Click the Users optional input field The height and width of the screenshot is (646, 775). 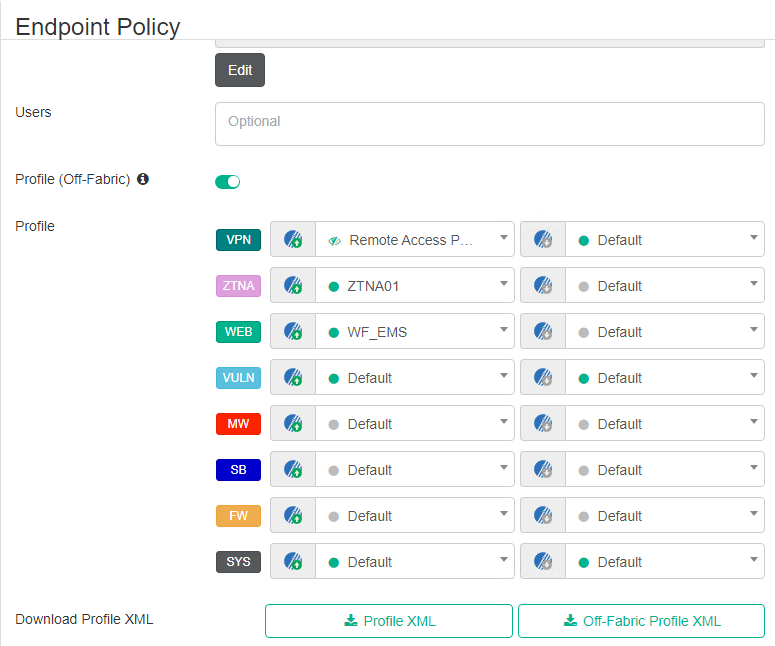[x=490, y=124]
